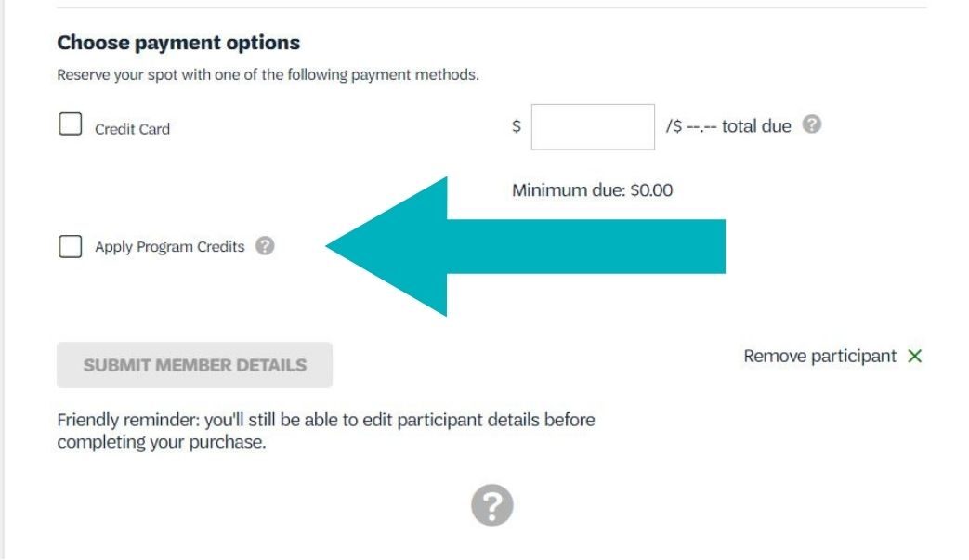Check the Apply Program Credits box
Image resolution: width=969 pixels, height=560 pixels.
pyautogui.click(x=70, y=246)
